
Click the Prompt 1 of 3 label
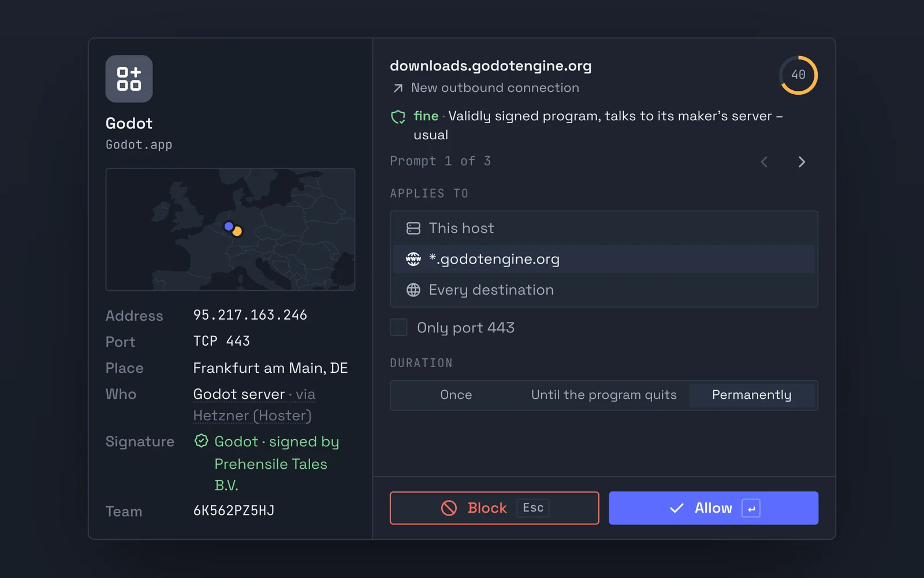pyautogui.click(x=440, y=161)
